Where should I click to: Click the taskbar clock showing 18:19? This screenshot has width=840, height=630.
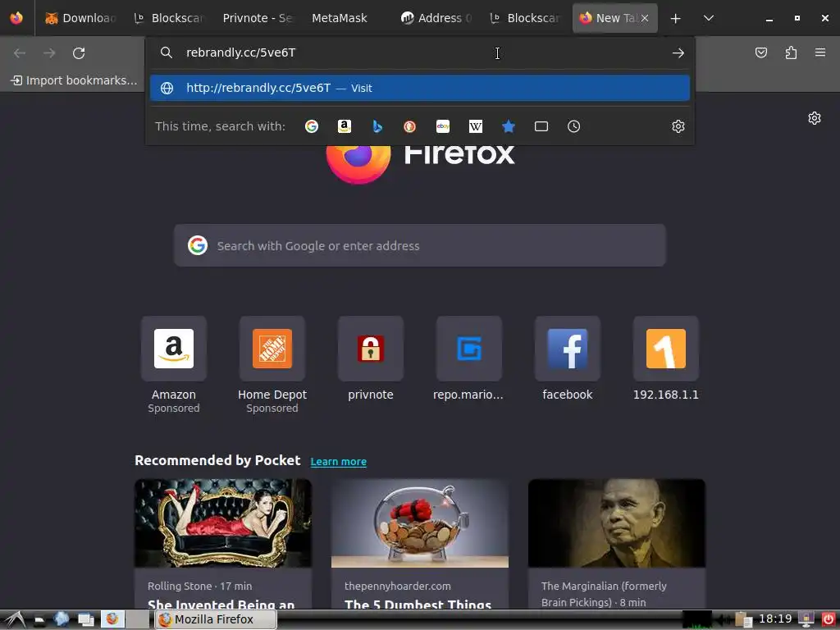[775, 619]
